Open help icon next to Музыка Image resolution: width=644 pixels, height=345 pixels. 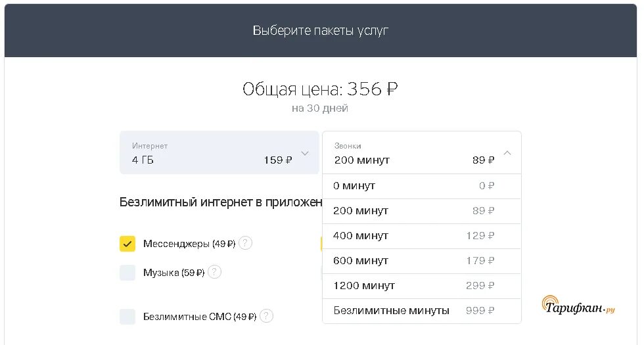pyautogui.click(x=214, y=272)
